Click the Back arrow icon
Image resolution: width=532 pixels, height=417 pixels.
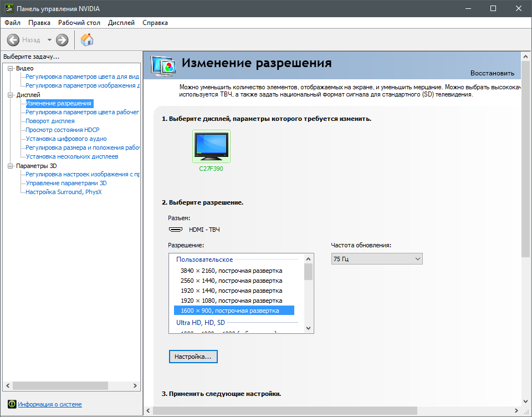(x=13, y=40)
